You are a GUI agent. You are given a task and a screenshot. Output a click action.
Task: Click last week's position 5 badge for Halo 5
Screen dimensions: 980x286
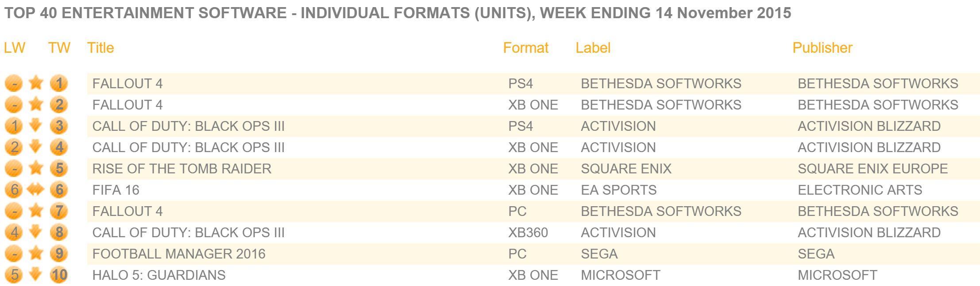click(14, 275)
